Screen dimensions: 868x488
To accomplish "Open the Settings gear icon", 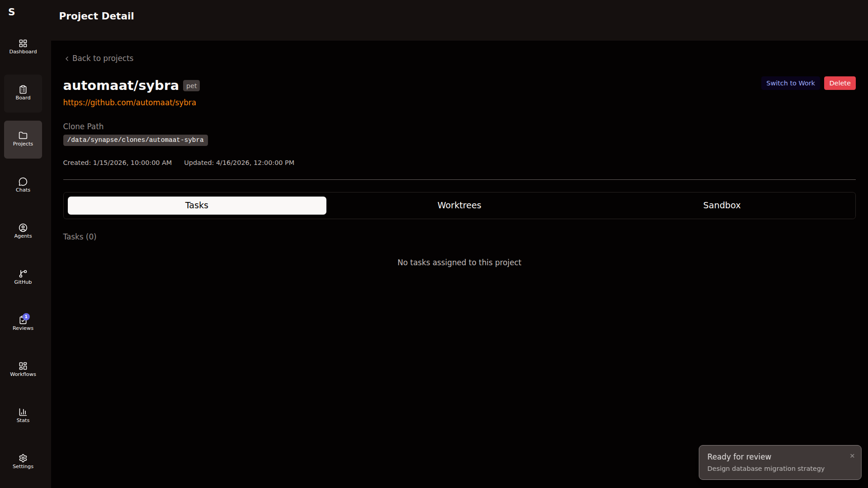I will (23, 461).
